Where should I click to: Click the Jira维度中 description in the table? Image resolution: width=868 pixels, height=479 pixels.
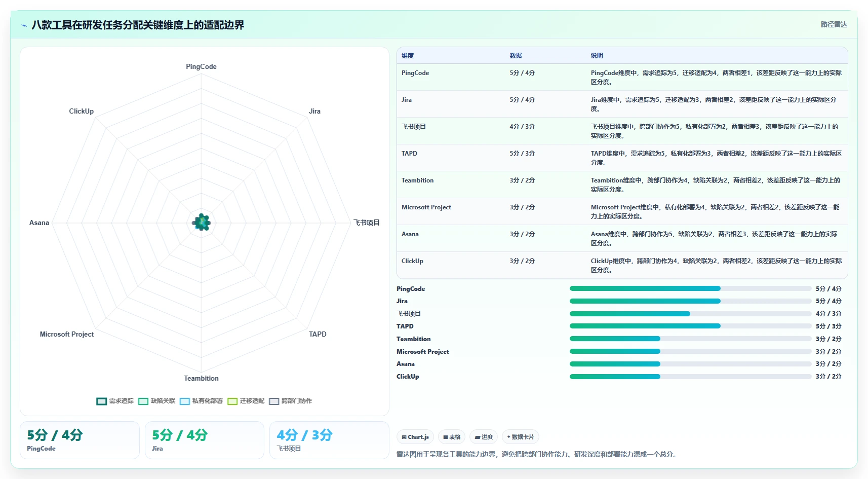(x=714, y=104)
